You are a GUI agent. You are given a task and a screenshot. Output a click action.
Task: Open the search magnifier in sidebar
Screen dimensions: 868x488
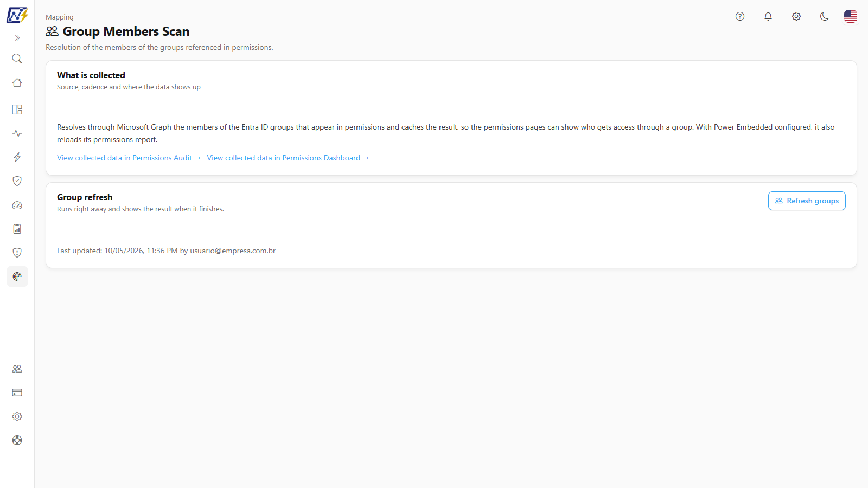pos(17,59)
